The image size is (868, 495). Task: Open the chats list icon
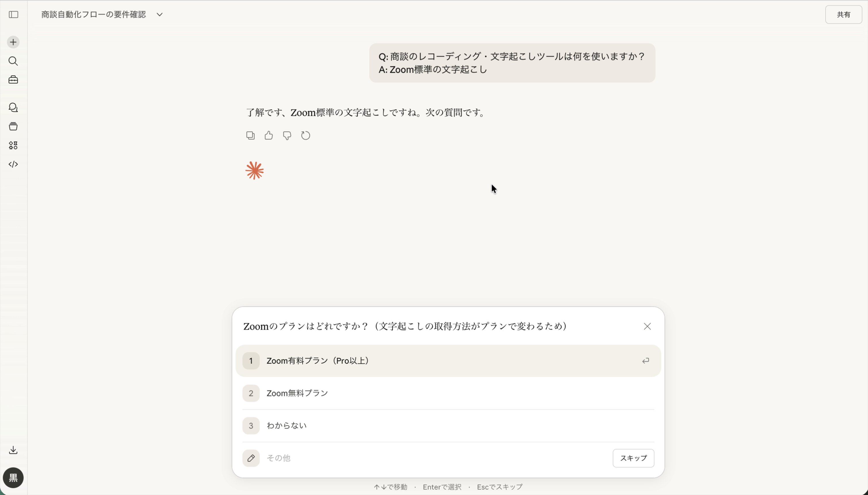[x=14, y=108]
